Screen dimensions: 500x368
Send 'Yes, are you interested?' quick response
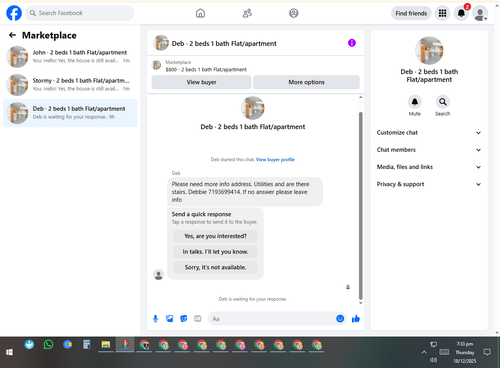215,236
